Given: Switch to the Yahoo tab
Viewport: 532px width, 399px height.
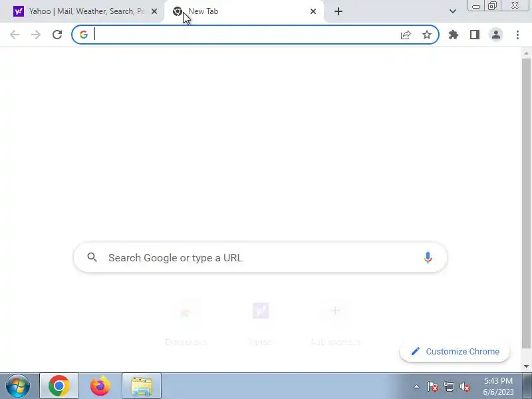Looking at the screenshot, I should pos(82,11).
